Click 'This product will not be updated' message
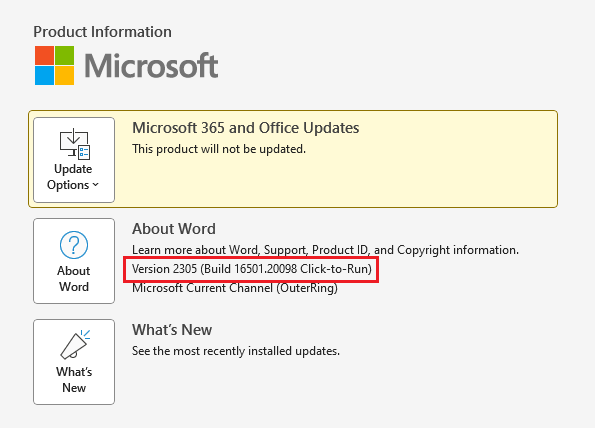 click(219, 149)
